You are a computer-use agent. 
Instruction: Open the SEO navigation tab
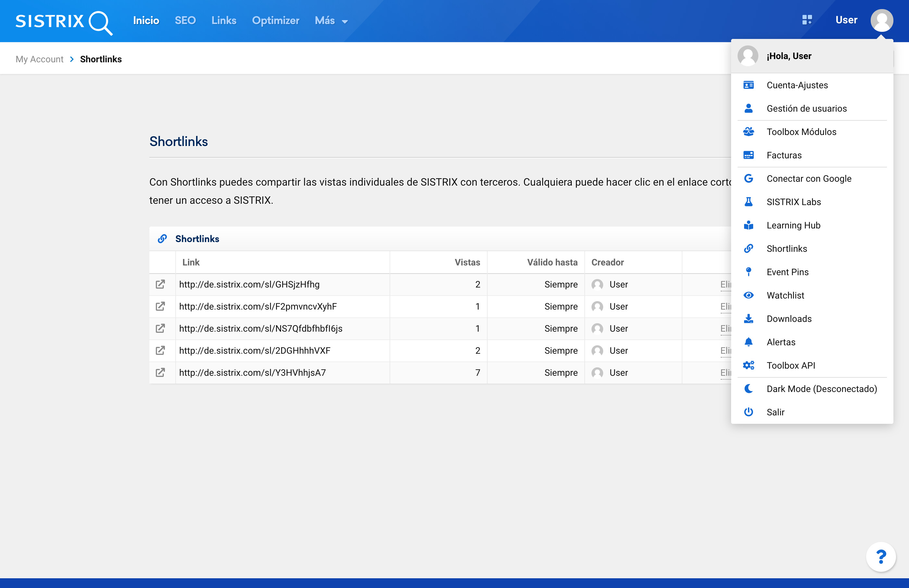[185, 21]
